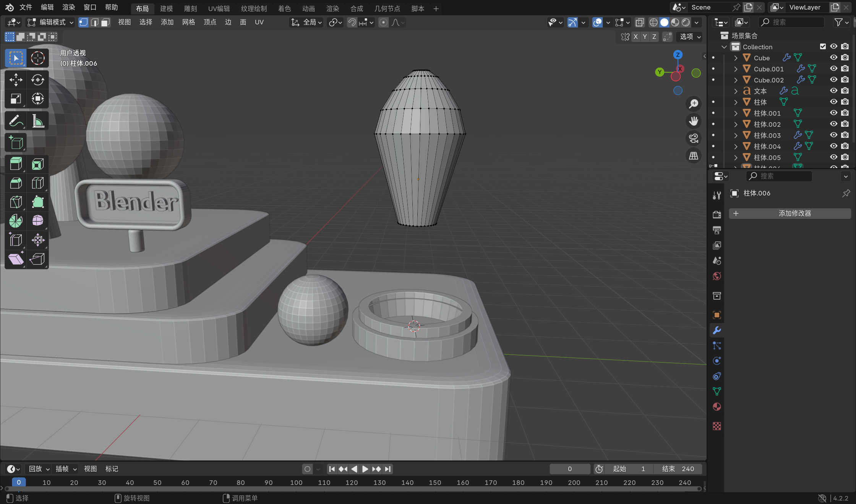This screenshot has width=856, height=504.
Task: Hide Cube.001 with the eye icon
Action: (x=833, y=69)
